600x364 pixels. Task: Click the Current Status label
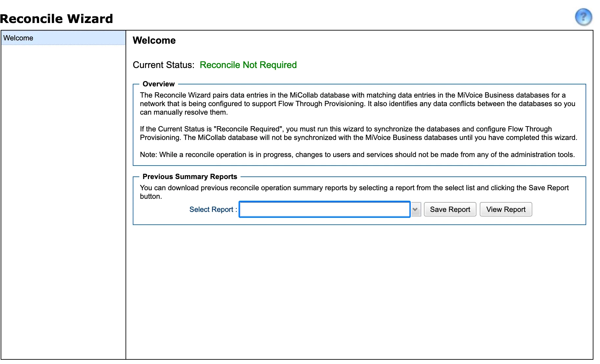(x=164, y=65)
